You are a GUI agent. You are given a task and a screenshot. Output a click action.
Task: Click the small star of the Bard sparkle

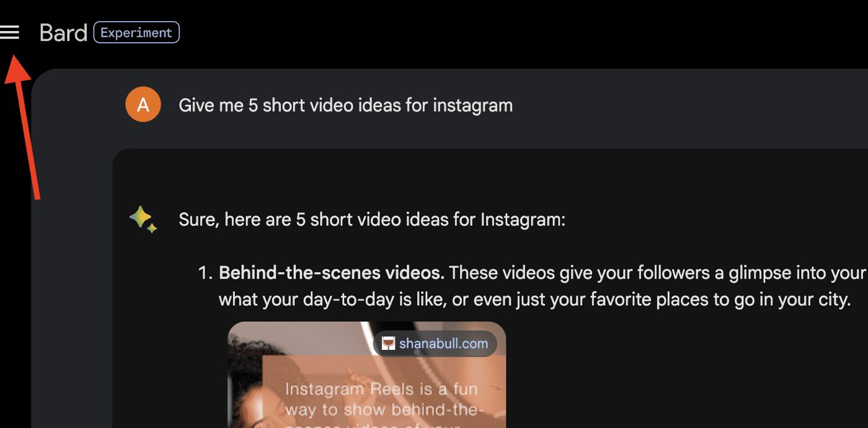click(152, 228)
